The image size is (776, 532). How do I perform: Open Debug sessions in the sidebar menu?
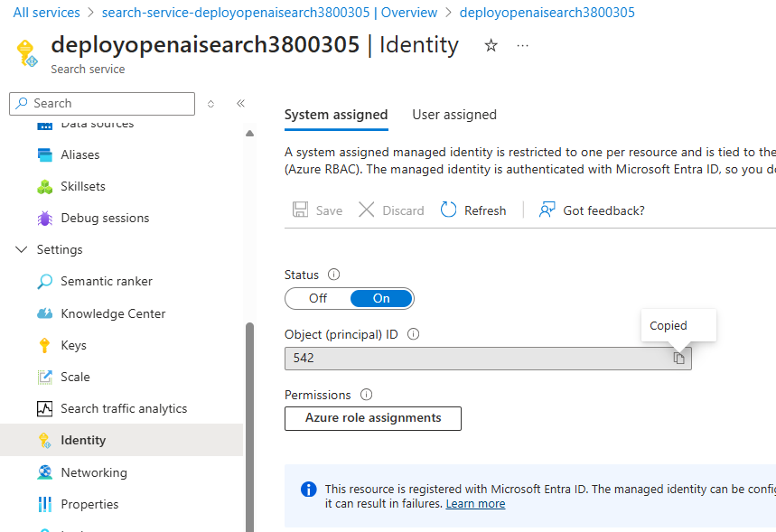click(x=105, y=219)
